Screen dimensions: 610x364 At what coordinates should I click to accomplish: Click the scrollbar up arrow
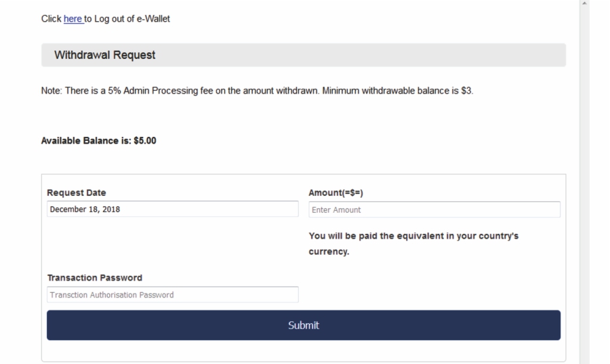(584, 4)
